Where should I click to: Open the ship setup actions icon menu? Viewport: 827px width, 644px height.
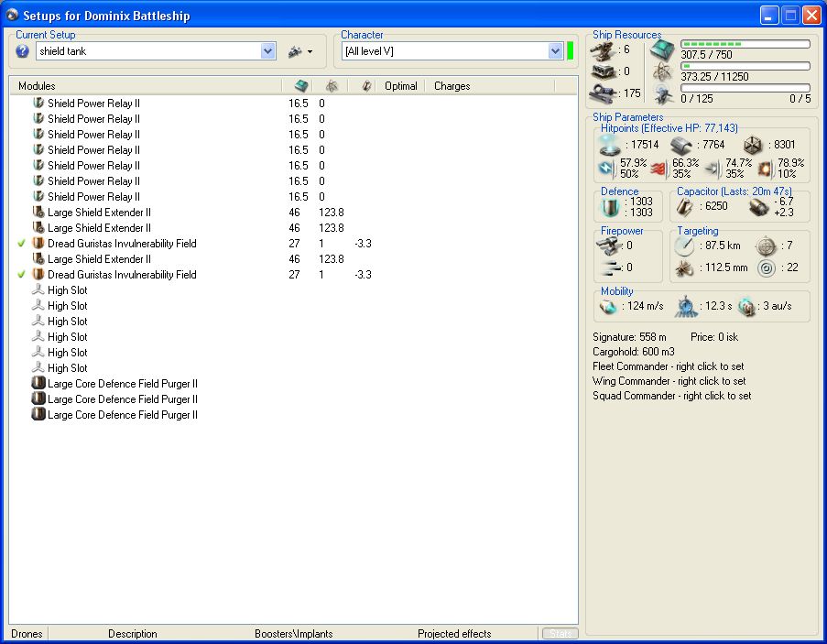pyautogui.click(x=299, y=51)
